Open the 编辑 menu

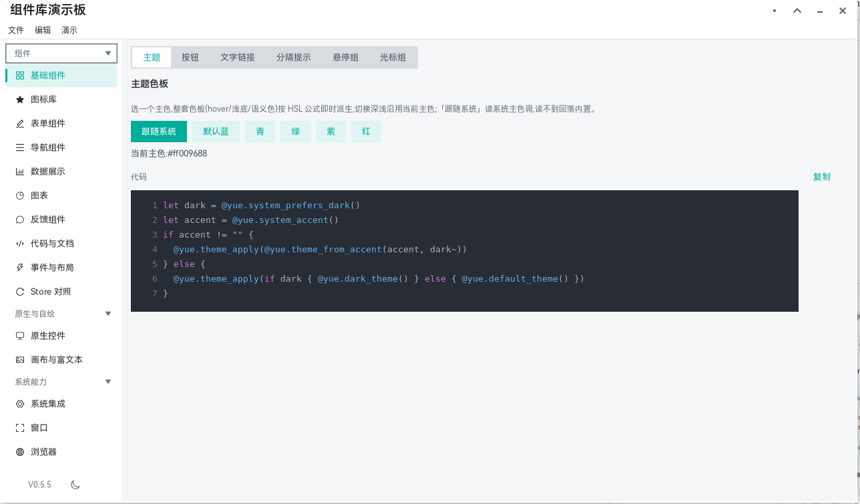click(43, 30)
